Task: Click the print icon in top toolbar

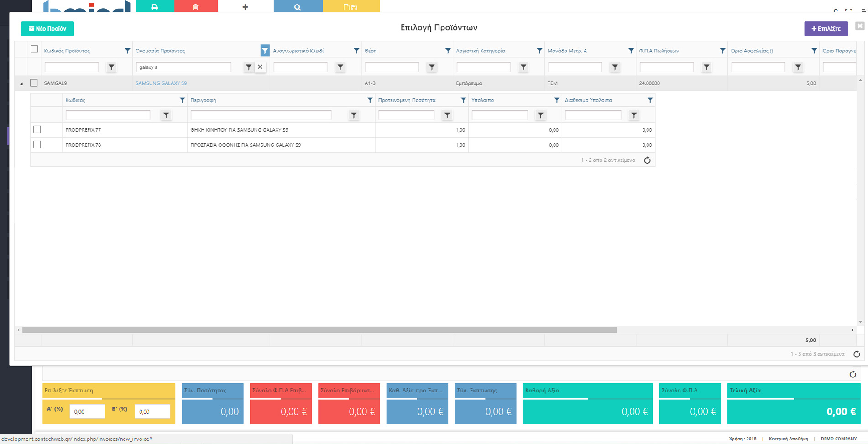Action: (x=155, y=7)
